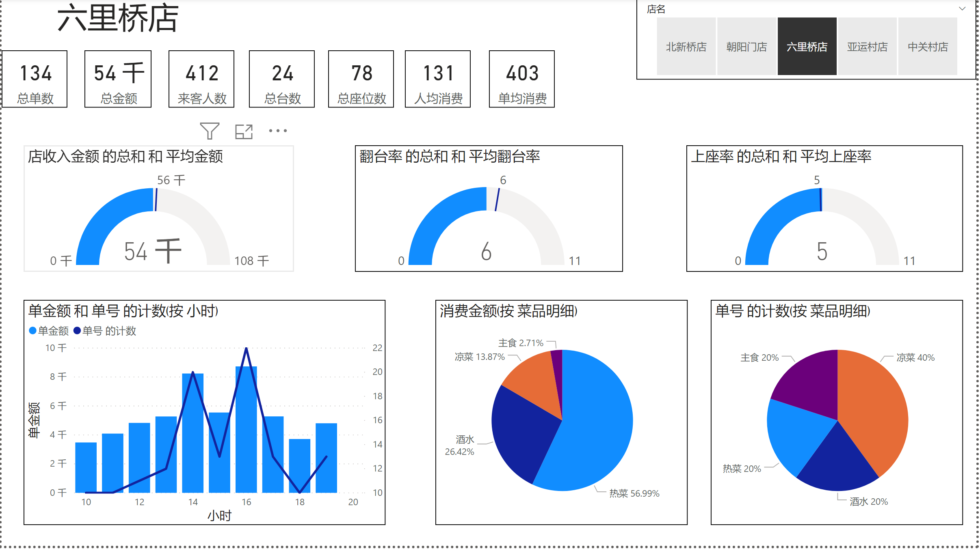Click the 人均消费 card showing 131
This screenshot has width=980, height=549.
point(438,79)
